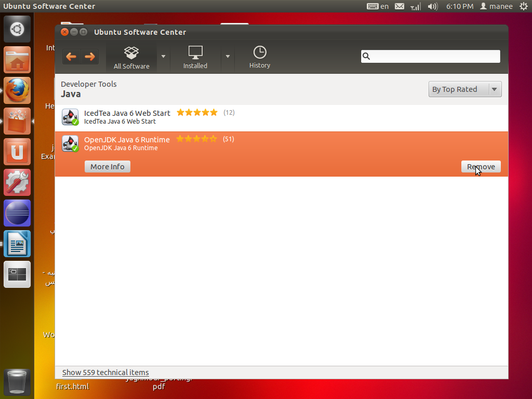This screenshot has height=399, width=532.
Task: Maximize the Software Center window
Action: (84, 32)
